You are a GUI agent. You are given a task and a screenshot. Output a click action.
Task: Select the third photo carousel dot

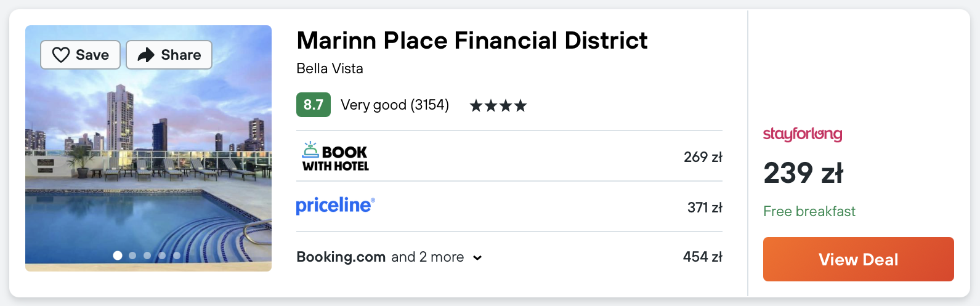(147, 256)
